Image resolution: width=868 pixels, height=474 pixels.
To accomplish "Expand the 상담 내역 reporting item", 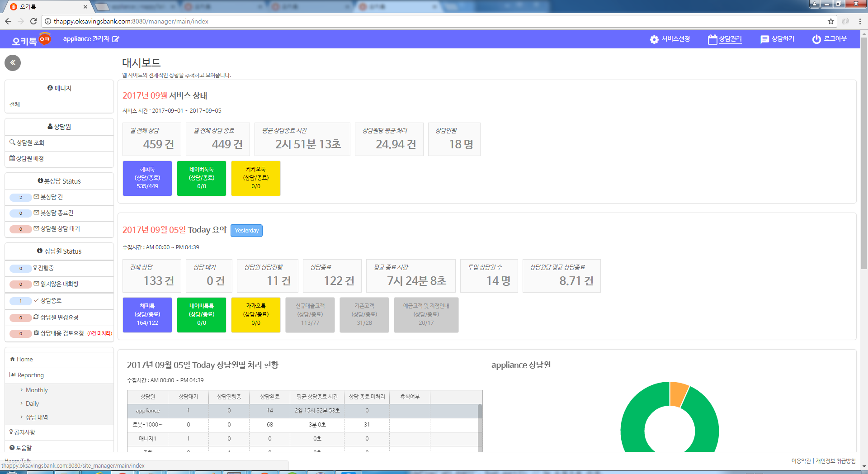I will tap(36, 417).
